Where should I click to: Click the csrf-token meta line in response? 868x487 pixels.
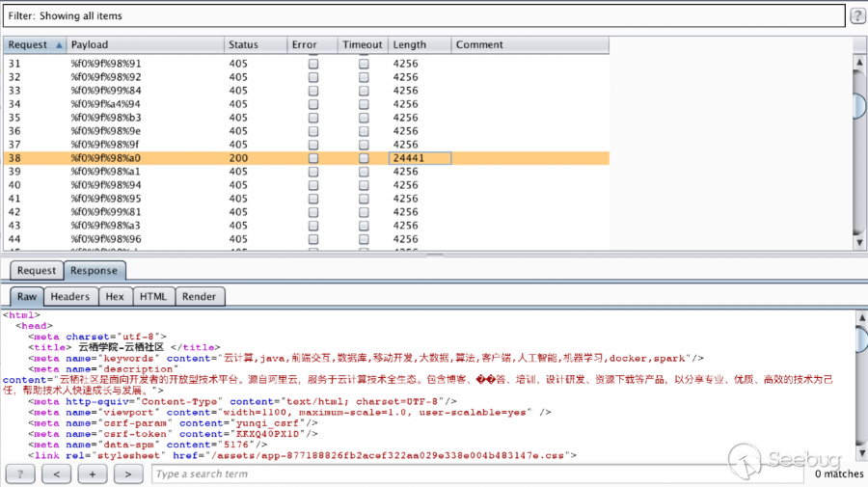pos(174,434)
